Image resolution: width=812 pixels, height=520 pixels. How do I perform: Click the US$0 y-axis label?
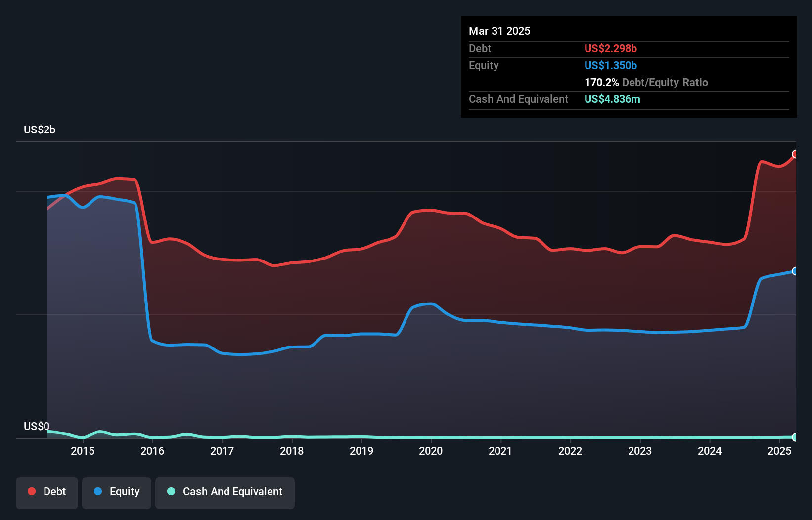[37, 426]
